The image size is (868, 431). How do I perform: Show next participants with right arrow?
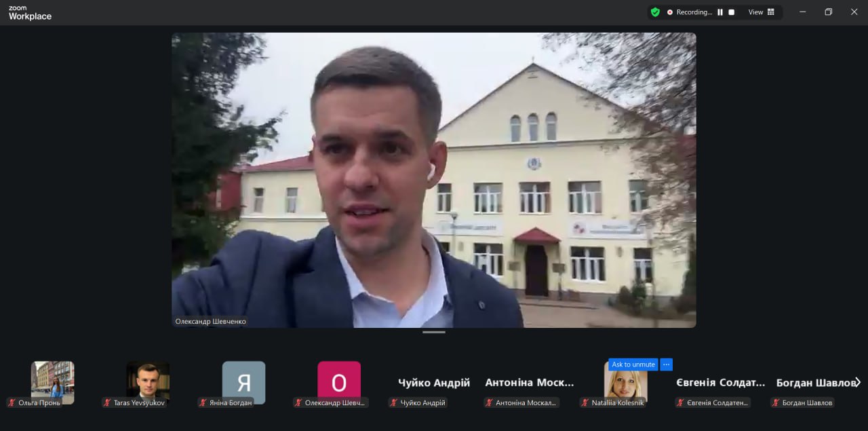(x=858, y=382)
